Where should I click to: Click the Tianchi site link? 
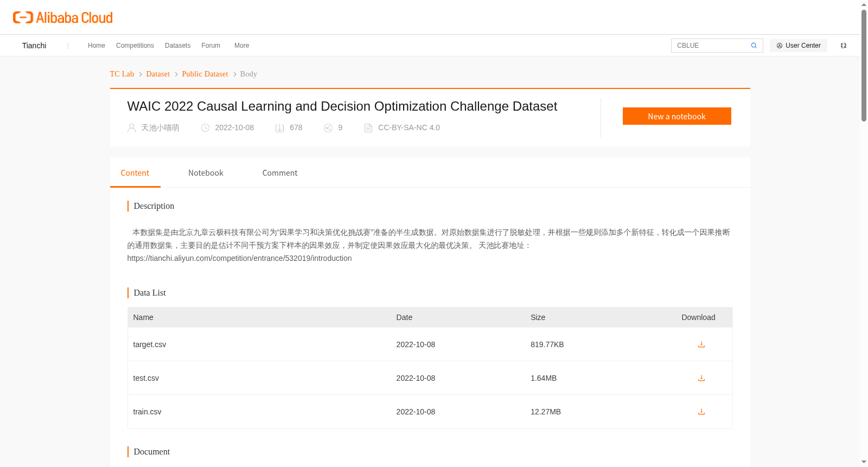coord(34,46)
